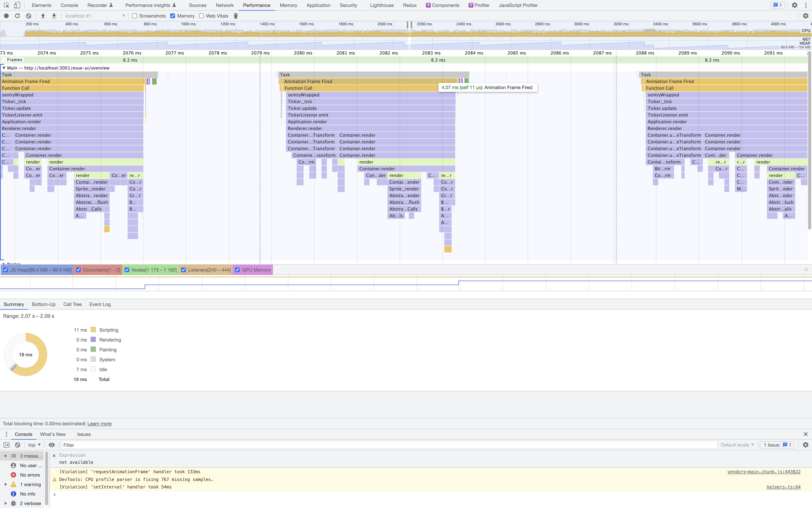The image size is (812, 508).
Task: Focus the console Filter input field
Action: (x=389, y=445)
